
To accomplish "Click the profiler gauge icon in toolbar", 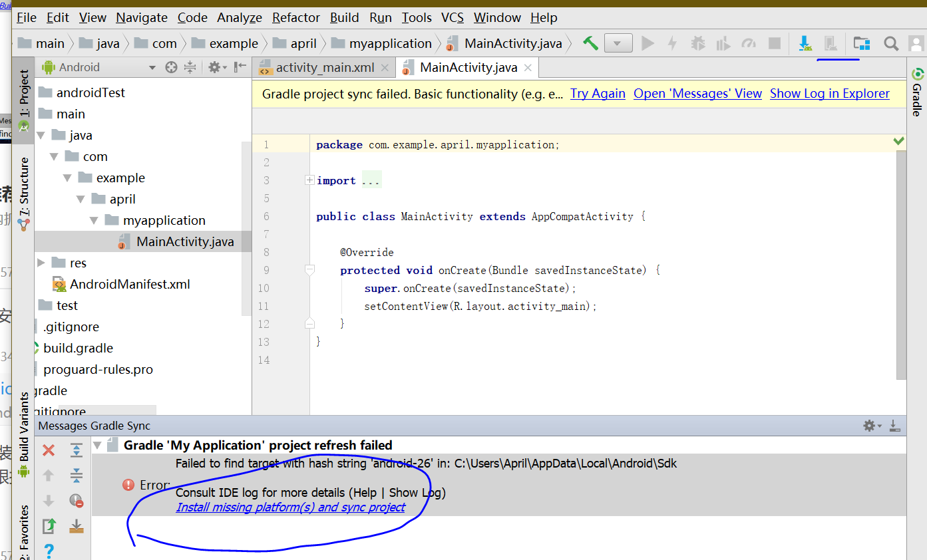I will pos(749,43).
